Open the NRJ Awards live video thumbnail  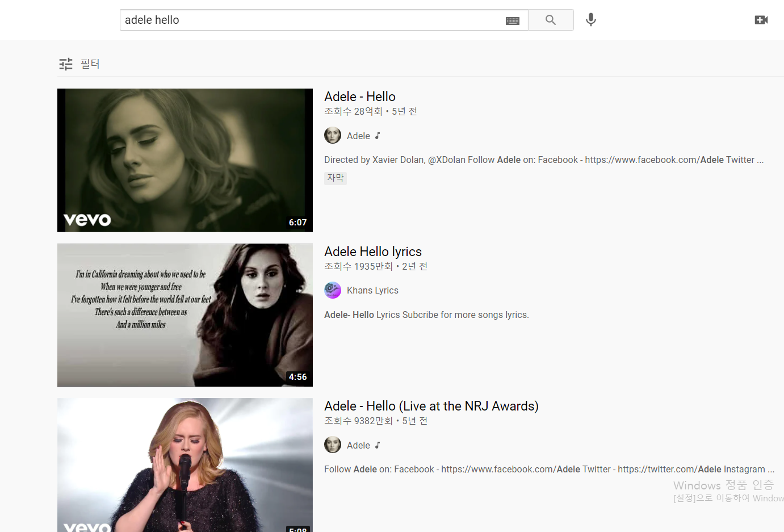coord(185,465)
